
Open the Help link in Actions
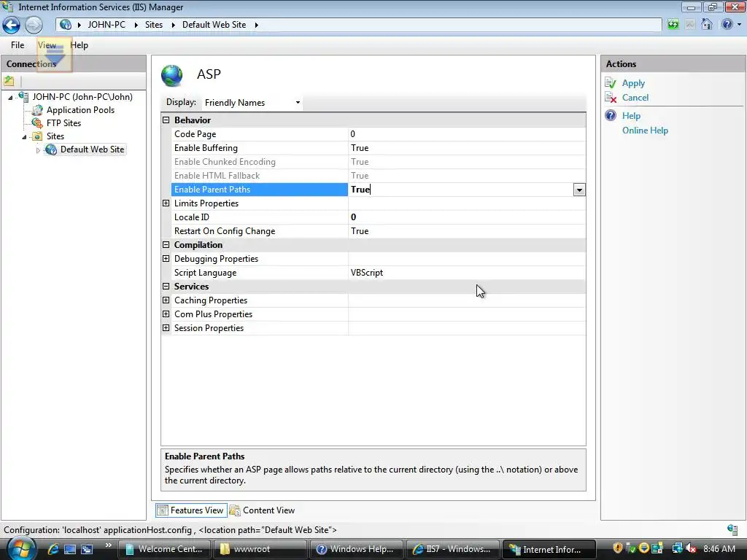click(631, 116)
